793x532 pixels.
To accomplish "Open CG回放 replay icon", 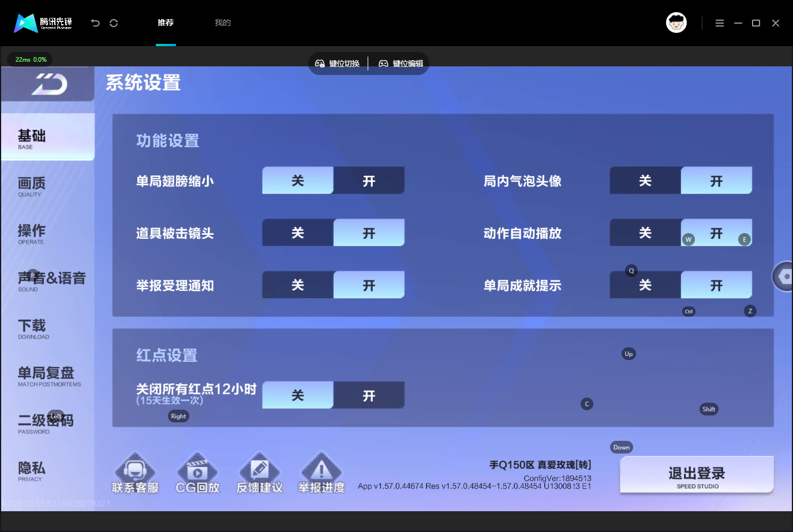I will click(197, 473).
